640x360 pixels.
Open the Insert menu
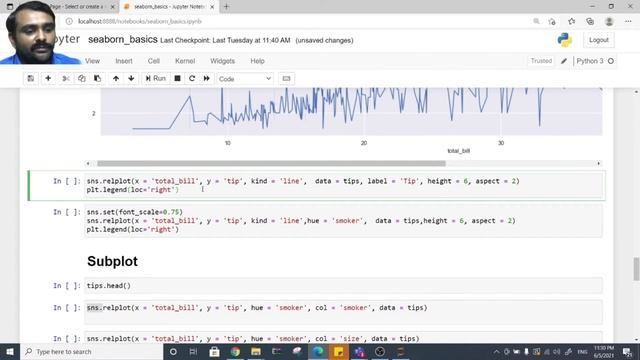coord(124,61)
